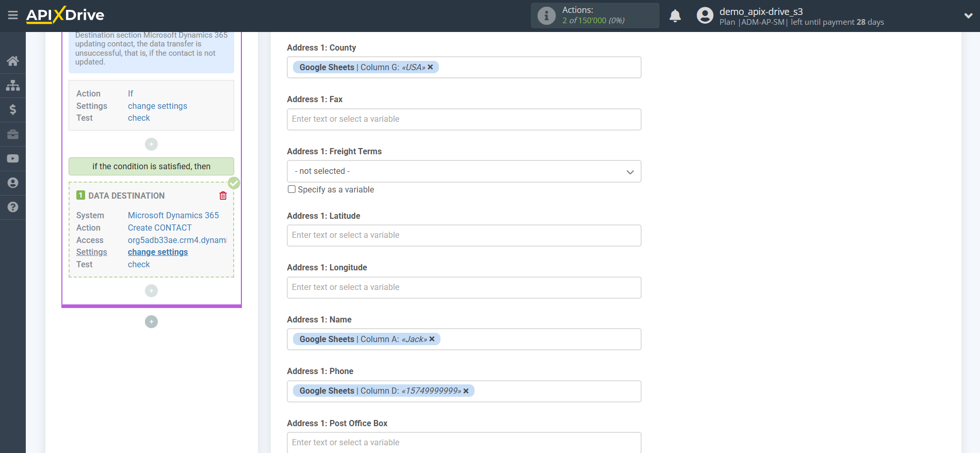The image size is (980, 453).
Task: Open the Microsoft Dynamics 365 system link
Action: click(173, 215)
